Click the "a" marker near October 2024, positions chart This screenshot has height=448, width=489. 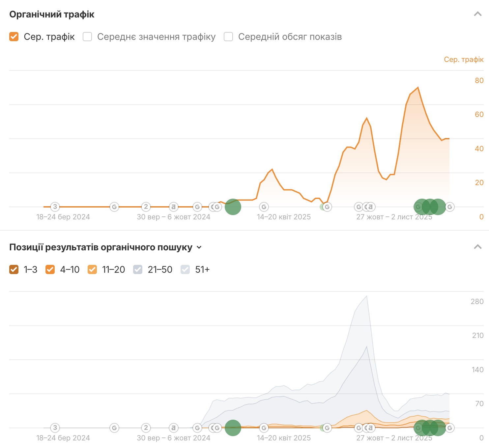point(173,428)
